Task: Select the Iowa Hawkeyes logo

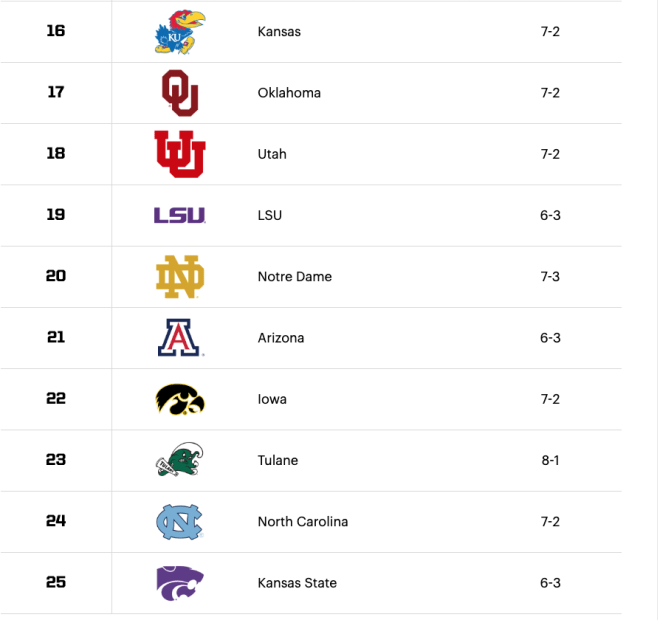Action: [180, 399]
